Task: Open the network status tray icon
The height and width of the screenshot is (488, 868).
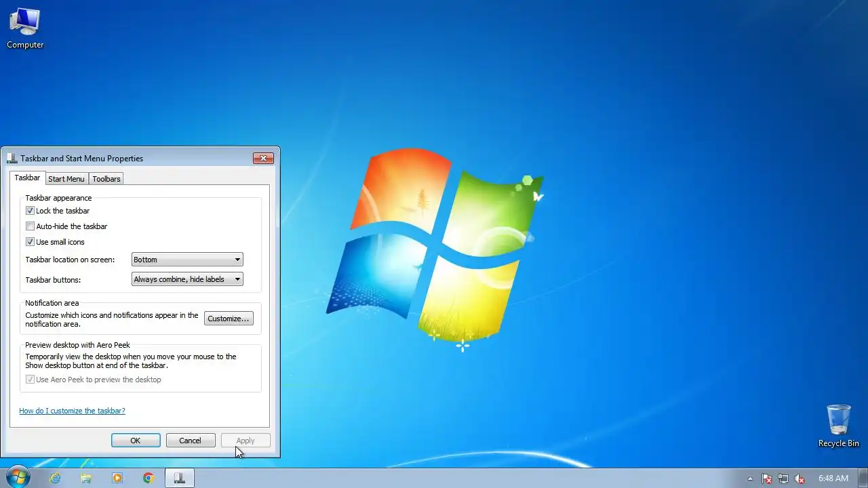Action: click(x=783, y=479)
